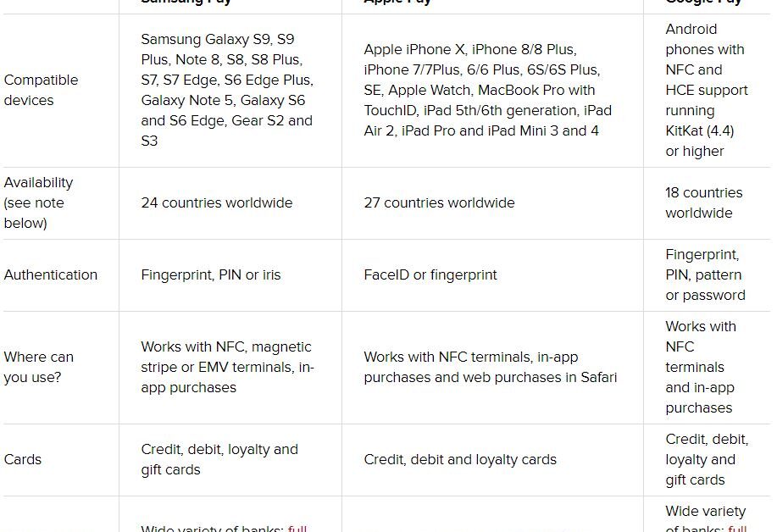777x532 pixels.
Task: Click the 'Fingerprint, PIN, pattern or password' cell
Action: (706, 275)
